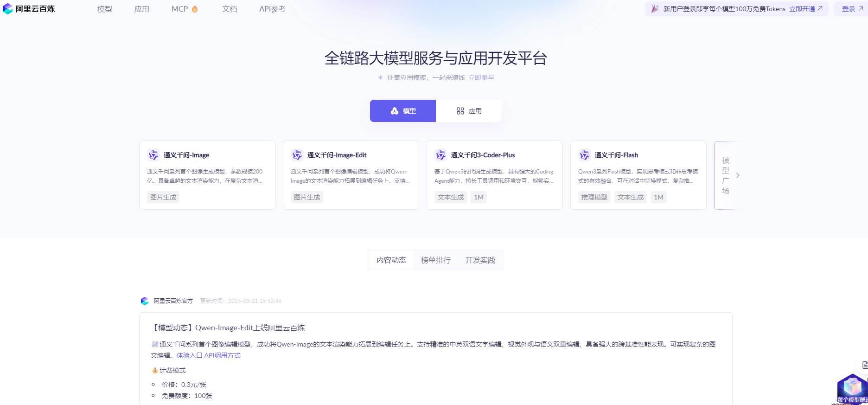Click the 通义千问-Image model icon
This screenshot has height=405, width=868.
pos(153,155)
